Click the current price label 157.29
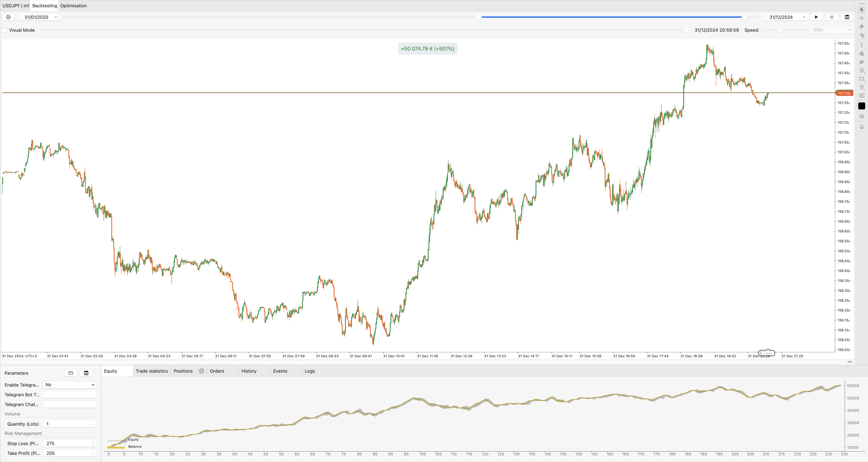The width and height of the screenshot is (868, 462). pyautogui.click(x=844, y=93)
